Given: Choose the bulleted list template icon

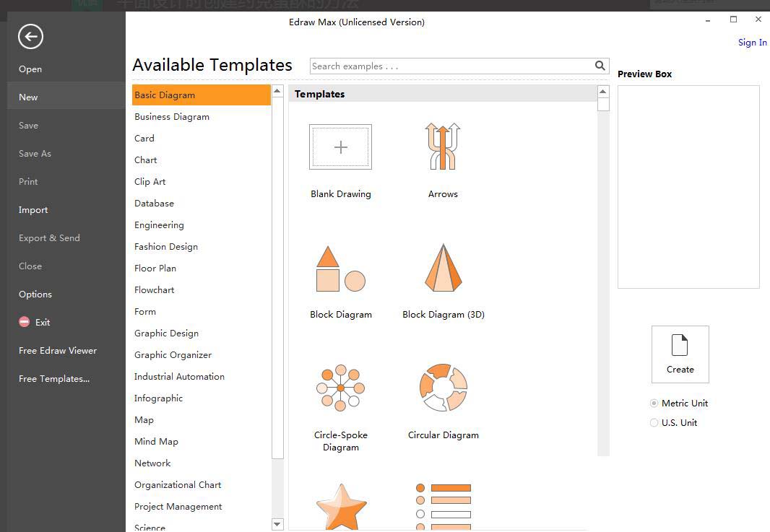Looking at the screenshot, I should tap(444, 507).
